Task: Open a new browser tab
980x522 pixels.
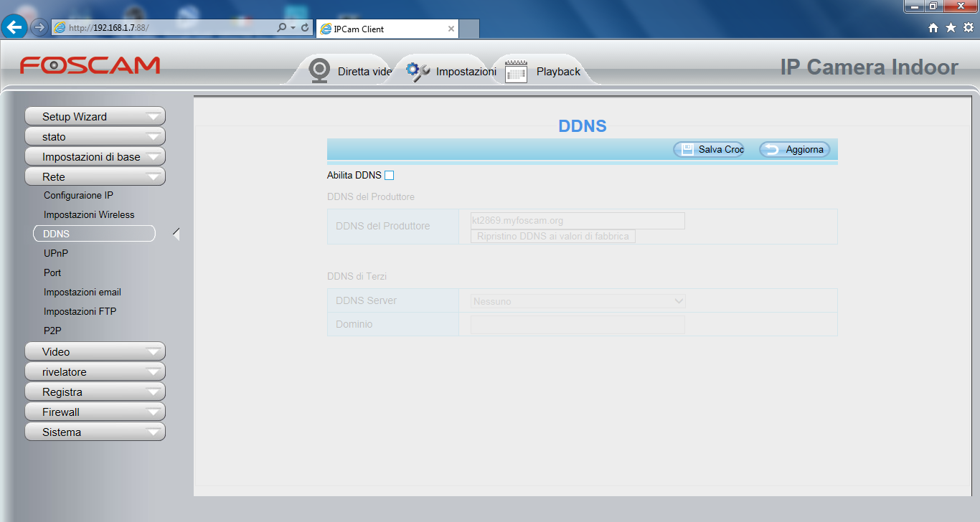Action: point(468,29)
